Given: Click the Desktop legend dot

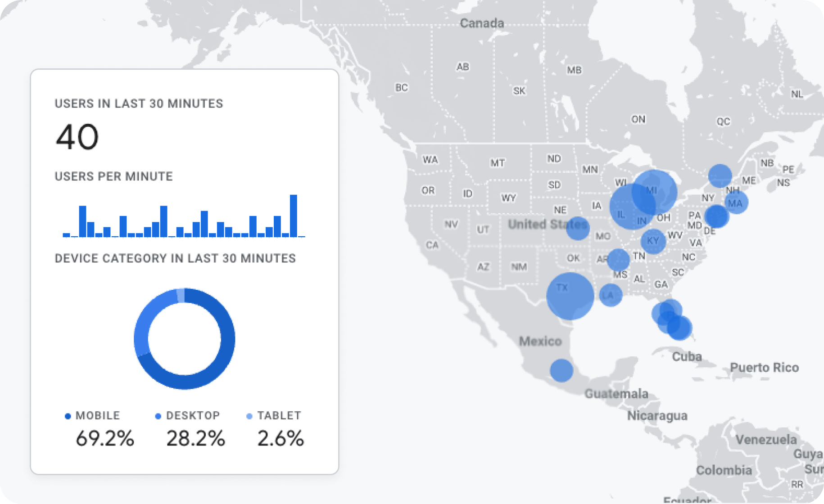Looking at the screenshot, I should tap(158, 416).
